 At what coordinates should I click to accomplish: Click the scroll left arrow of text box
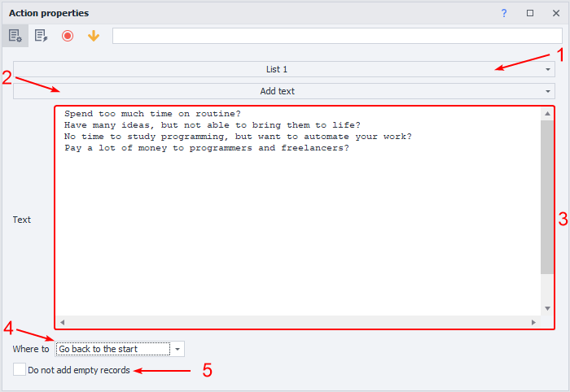(x=62, y=322)
